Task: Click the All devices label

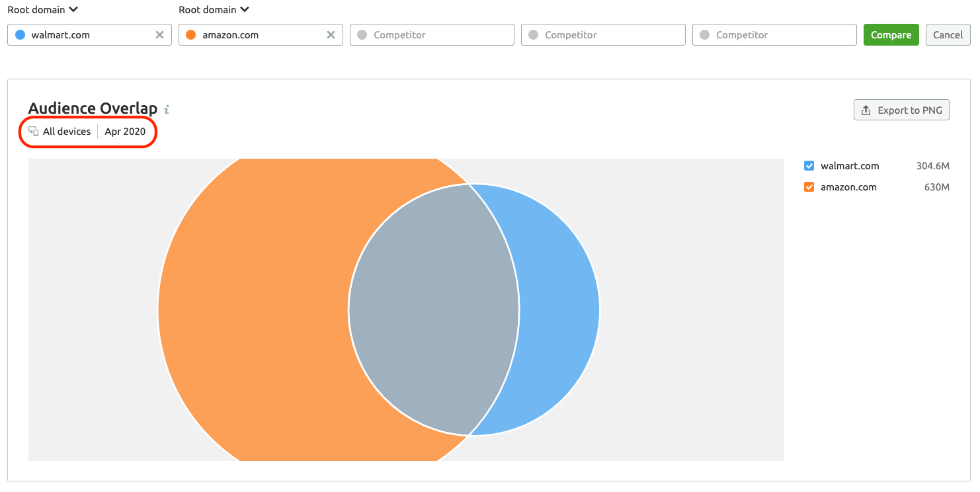Action: click(67, 132)
